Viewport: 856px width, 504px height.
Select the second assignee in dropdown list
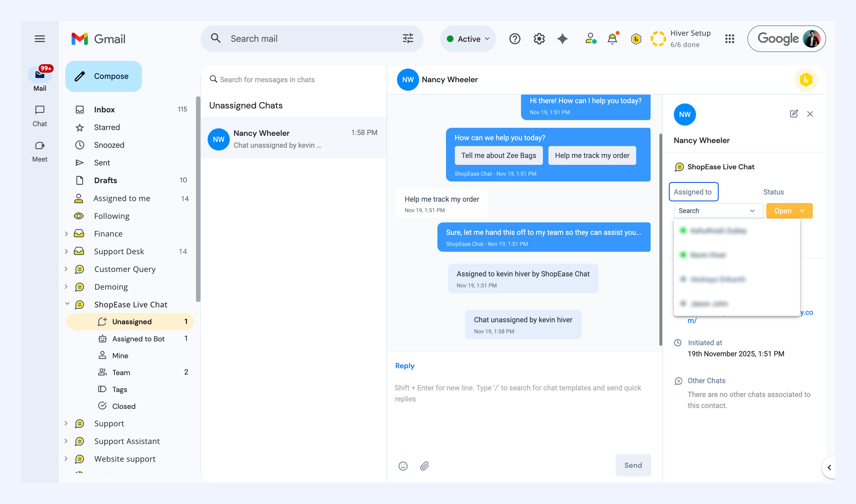(x=736, y=255)
